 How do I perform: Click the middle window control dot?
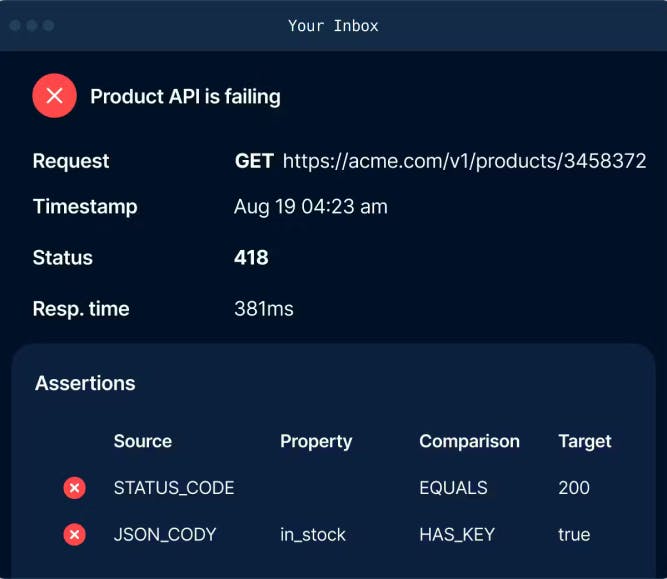pos(32,25)
